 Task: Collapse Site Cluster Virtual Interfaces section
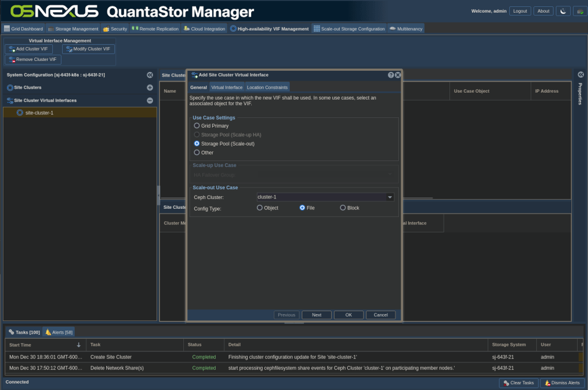click(149, 100)
